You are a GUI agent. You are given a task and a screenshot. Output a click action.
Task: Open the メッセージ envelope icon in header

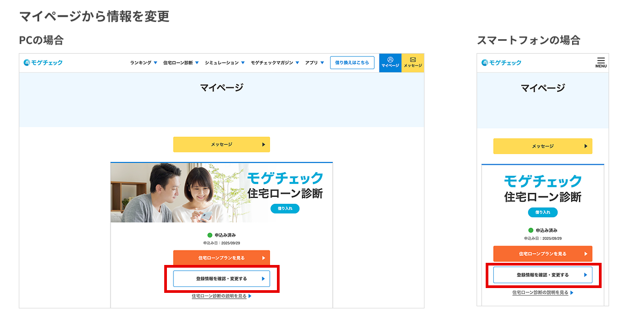tap(413, 62)
